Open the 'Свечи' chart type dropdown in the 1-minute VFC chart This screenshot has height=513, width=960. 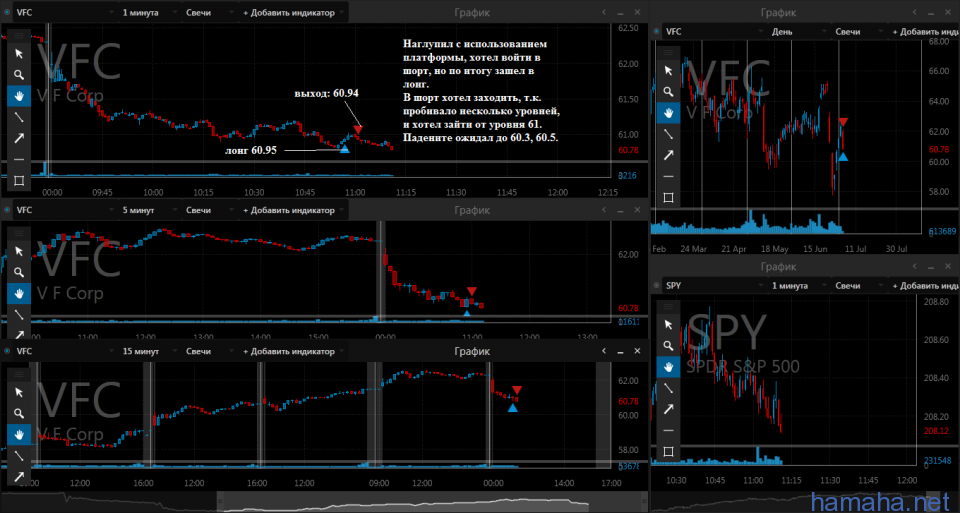(209, 12)
